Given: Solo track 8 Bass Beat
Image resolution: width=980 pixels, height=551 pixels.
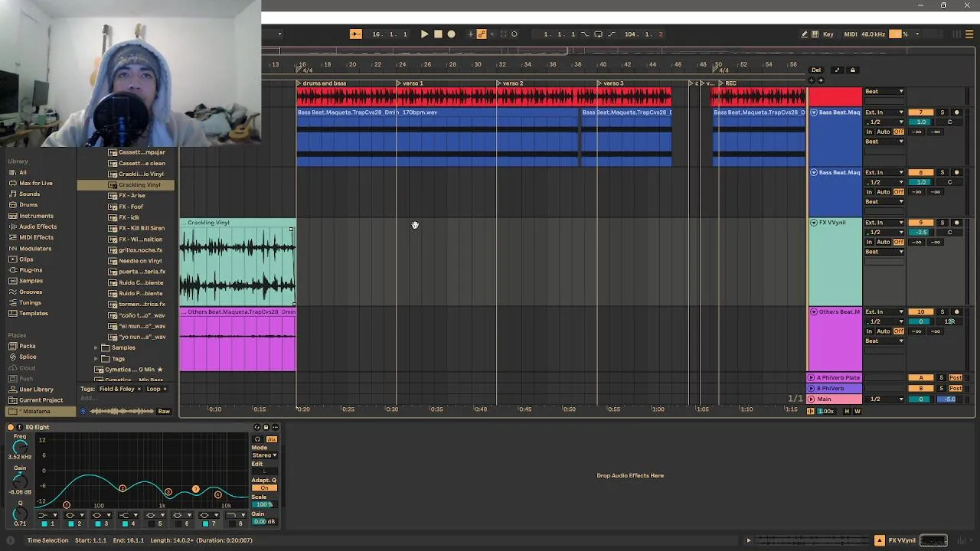Looking at the screenshot, I should click(942, 172).
